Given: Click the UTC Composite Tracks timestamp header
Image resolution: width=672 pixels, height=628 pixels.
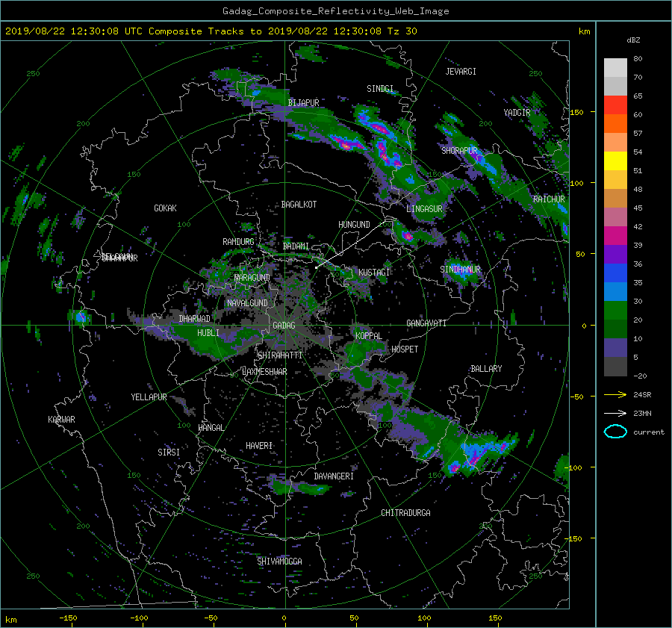Looking at the screenshot, I should [211, 31].
